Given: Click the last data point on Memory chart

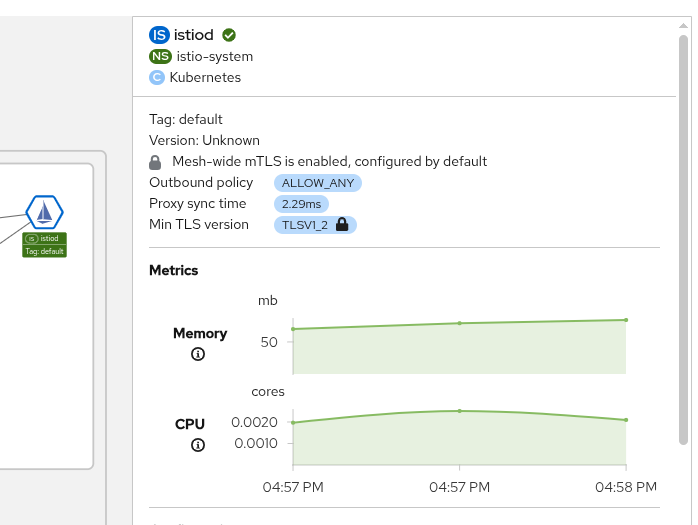Looking at the screenshot, I should [x=626, y=320].
